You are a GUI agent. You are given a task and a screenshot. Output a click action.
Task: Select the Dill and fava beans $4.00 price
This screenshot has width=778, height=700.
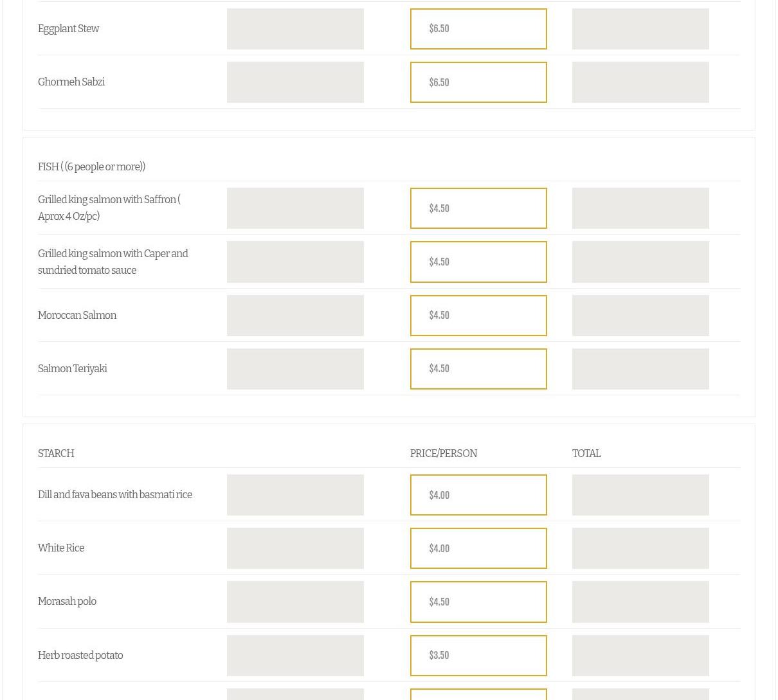click(478, 495)
